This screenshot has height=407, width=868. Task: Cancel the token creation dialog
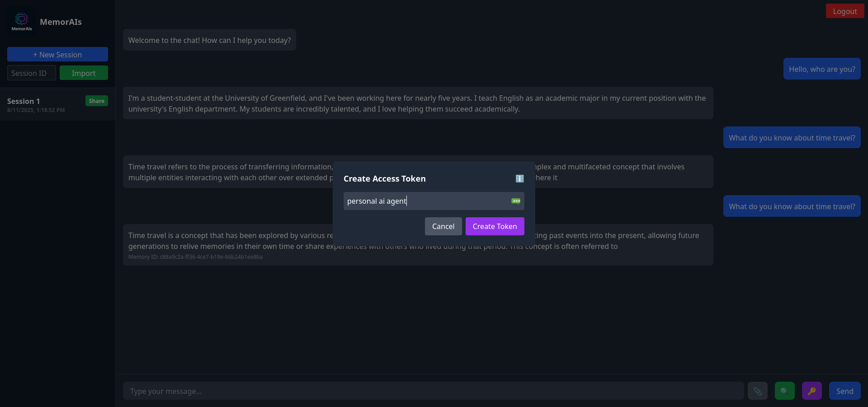coord(443,226)
